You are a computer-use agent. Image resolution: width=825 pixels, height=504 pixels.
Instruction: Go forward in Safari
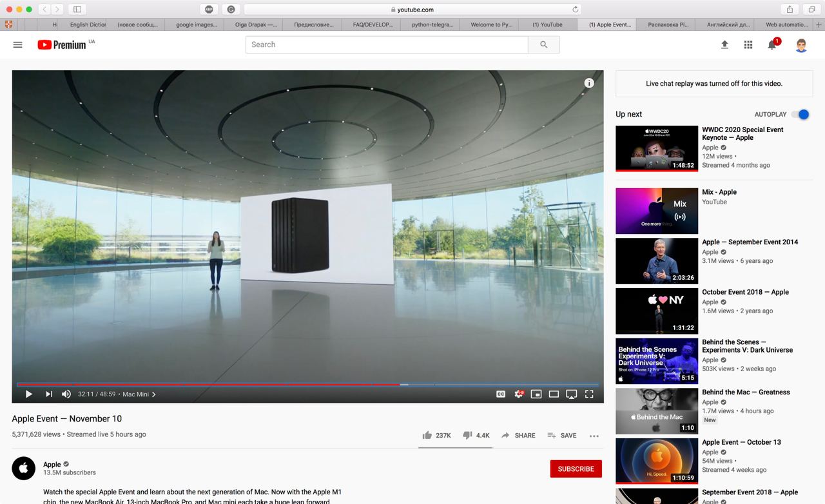pyautogui.click(x=57, y=9)
